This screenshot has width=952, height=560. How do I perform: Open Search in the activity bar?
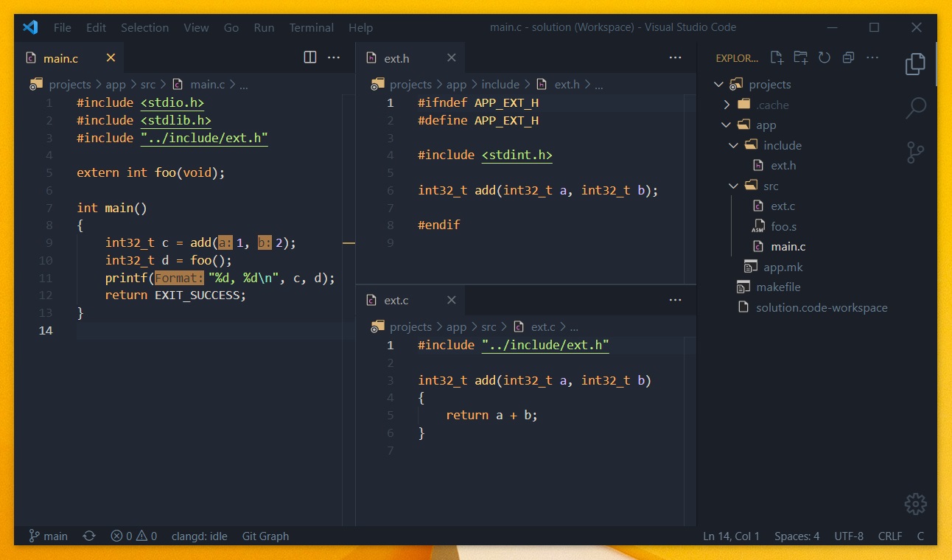pos(915,108)
